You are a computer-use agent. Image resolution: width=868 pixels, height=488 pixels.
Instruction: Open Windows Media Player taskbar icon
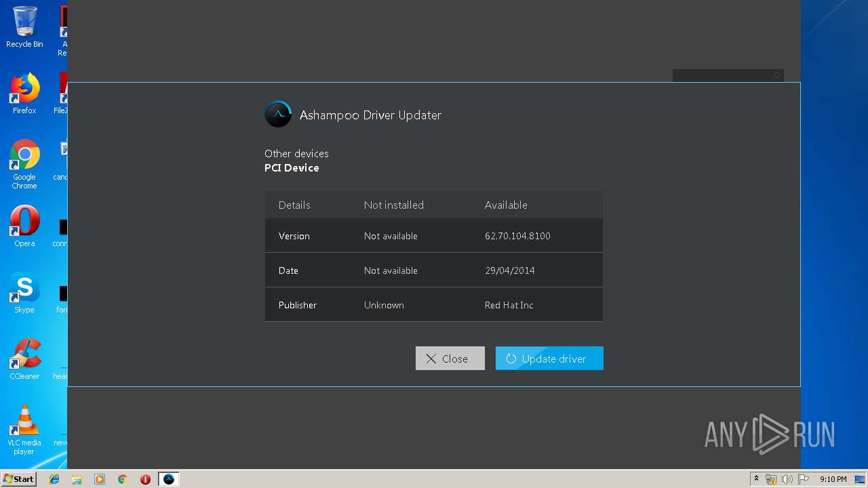[x=100, y=479]
